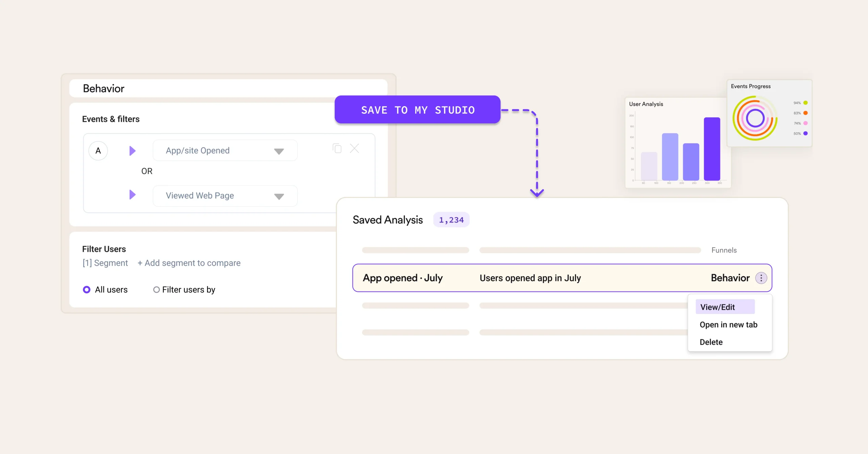The image size is (868, 454).
Task: Click the App opened · July row title
Action: pyautogui.click(x=403, y=278)
